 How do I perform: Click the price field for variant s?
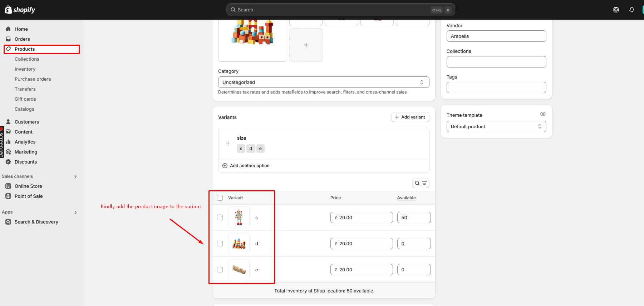coord(362,217)
